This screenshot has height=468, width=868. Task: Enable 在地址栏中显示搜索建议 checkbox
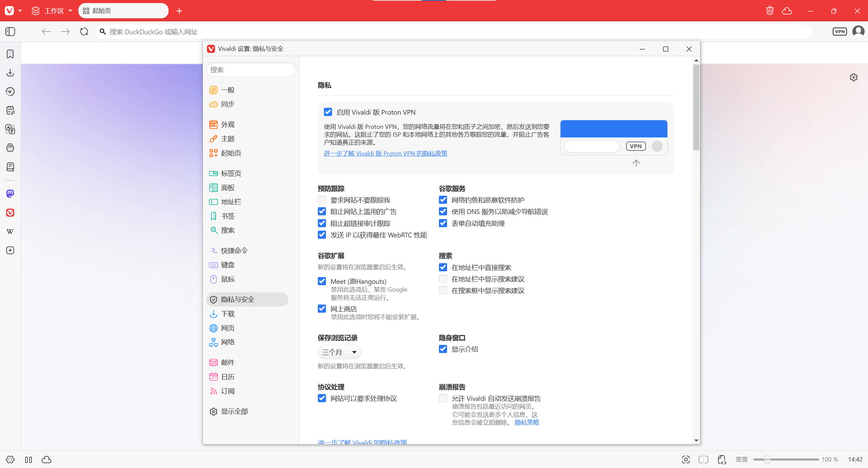443,279
